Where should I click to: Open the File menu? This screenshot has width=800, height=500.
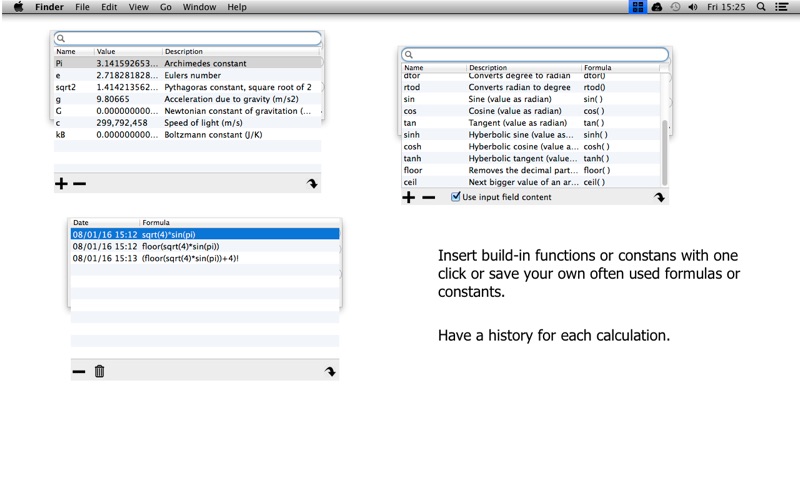pos(82,7)
